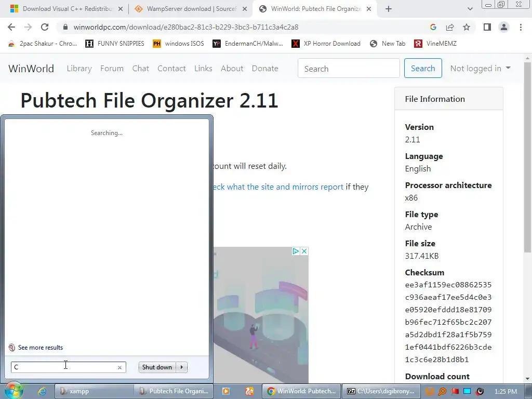The width and height of the screenshot is (532, 399).
Task: Open the Links nav item
Action: point(203,69)
